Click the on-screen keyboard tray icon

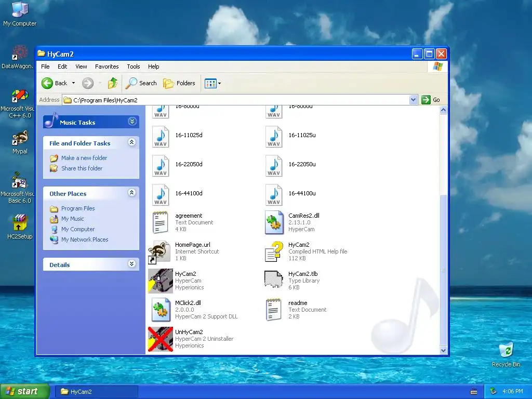coord(474,392)
